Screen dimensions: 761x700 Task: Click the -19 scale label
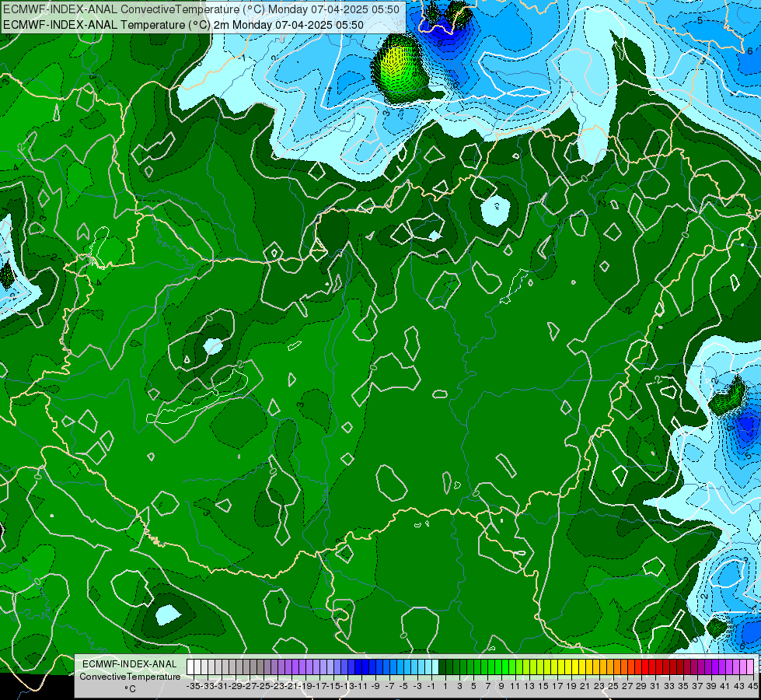point(305,687)
